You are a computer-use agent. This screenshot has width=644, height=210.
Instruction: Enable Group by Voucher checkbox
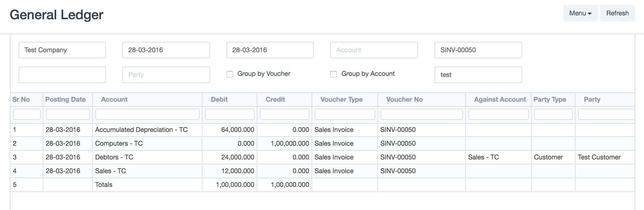[x=230, y=74]
